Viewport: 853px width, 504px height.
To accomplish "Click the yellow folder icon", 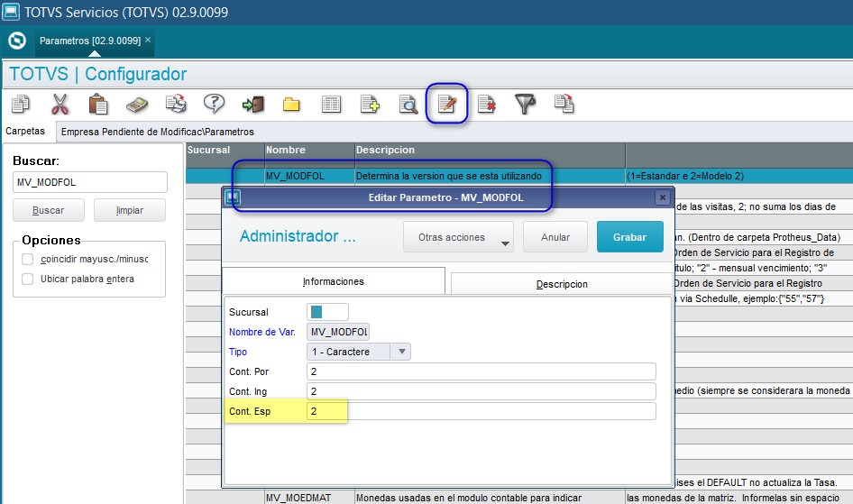I will (291, 105).
